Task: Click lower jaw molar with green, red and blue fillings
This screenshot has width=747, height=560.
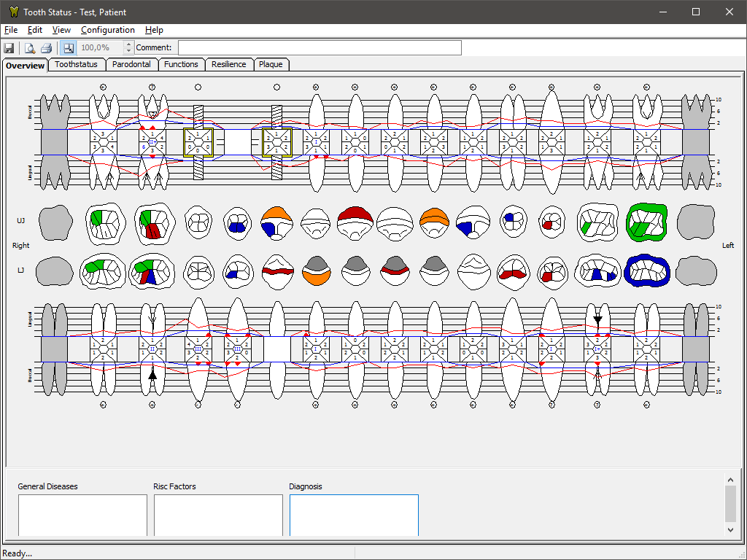Action: tap(152, 271)
